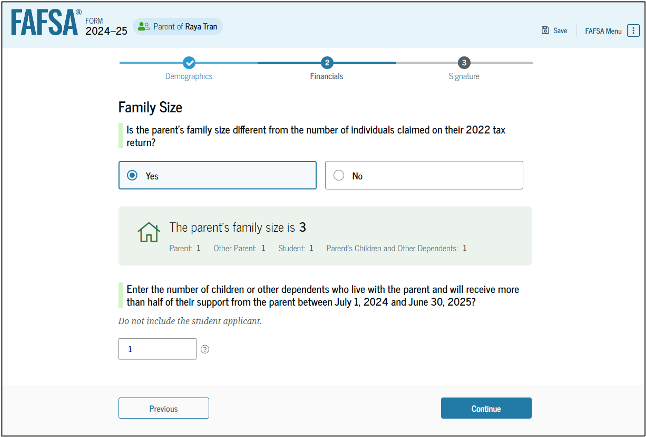The width and height of the screenshot is (646, 437).
Task: Click the Save text link
Action: 560,30
